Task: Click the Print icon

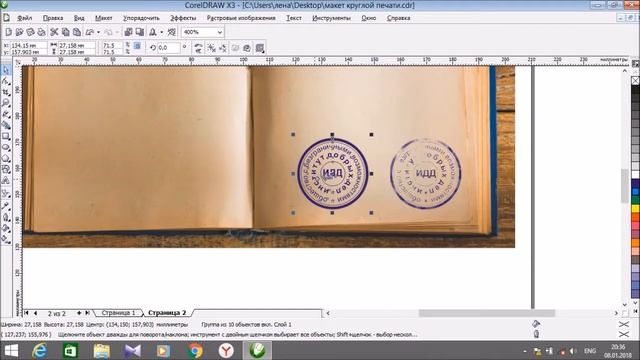Action: 41,32
